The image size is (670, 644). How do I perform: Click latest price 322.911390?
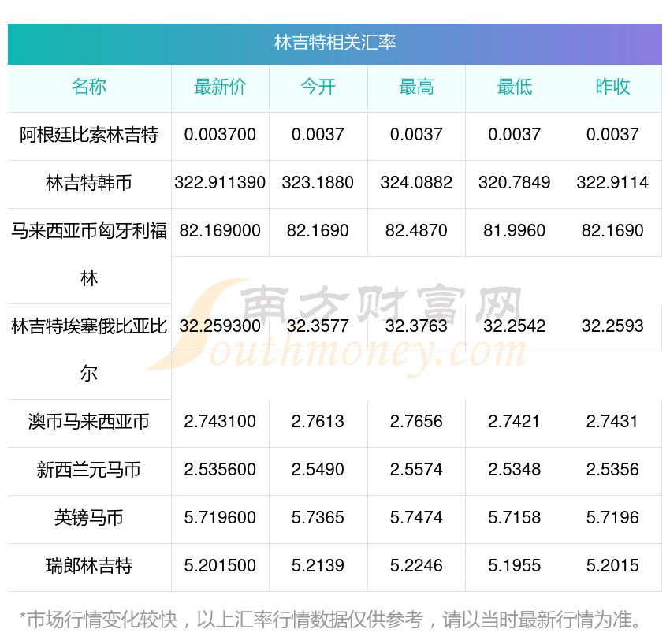(220, 183)
